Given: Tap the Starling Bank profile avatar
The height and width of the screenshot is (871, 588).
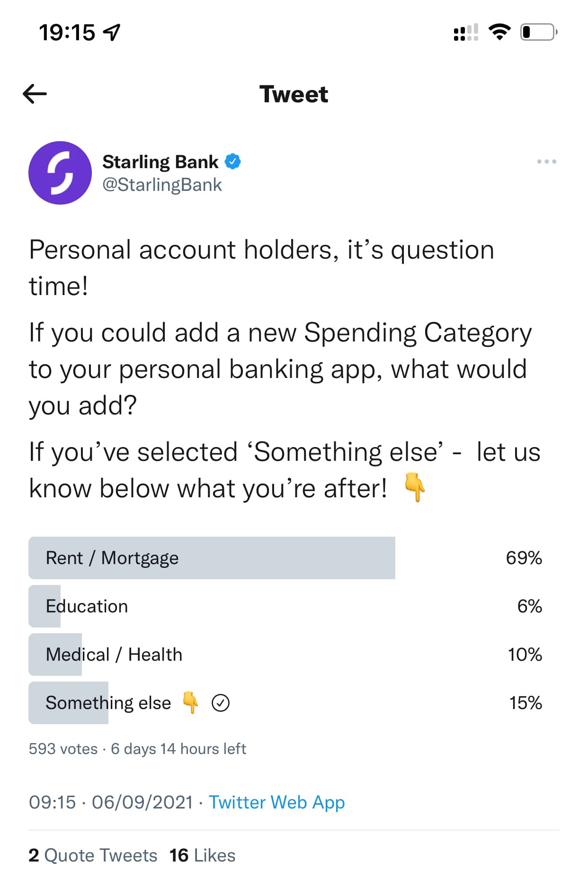Looking at the screenshot, I should (60, 173).
